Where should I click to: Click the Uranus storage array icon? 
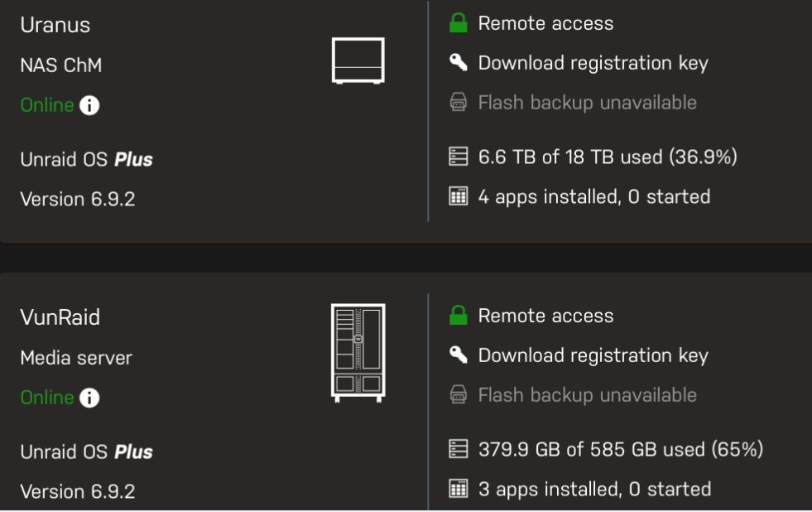459,157
